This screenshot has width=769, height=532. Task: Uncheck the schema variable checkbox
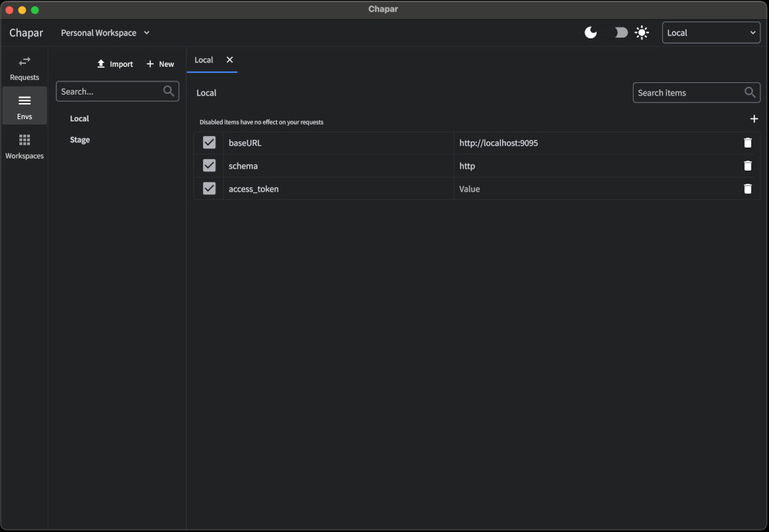tap(209, 166)
